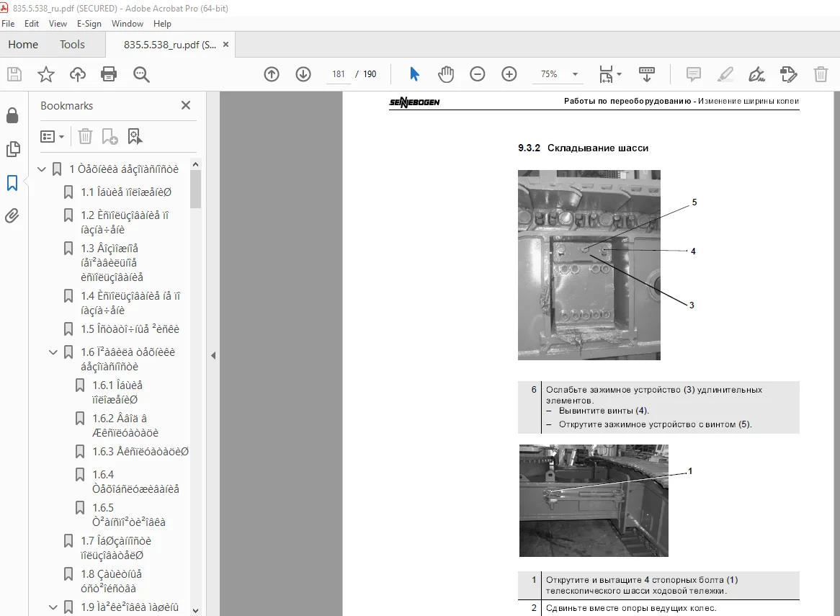Viewport: 840px width, 616px height.
Task: Click the upload to cloud icon
Action: tap(78, 74)
